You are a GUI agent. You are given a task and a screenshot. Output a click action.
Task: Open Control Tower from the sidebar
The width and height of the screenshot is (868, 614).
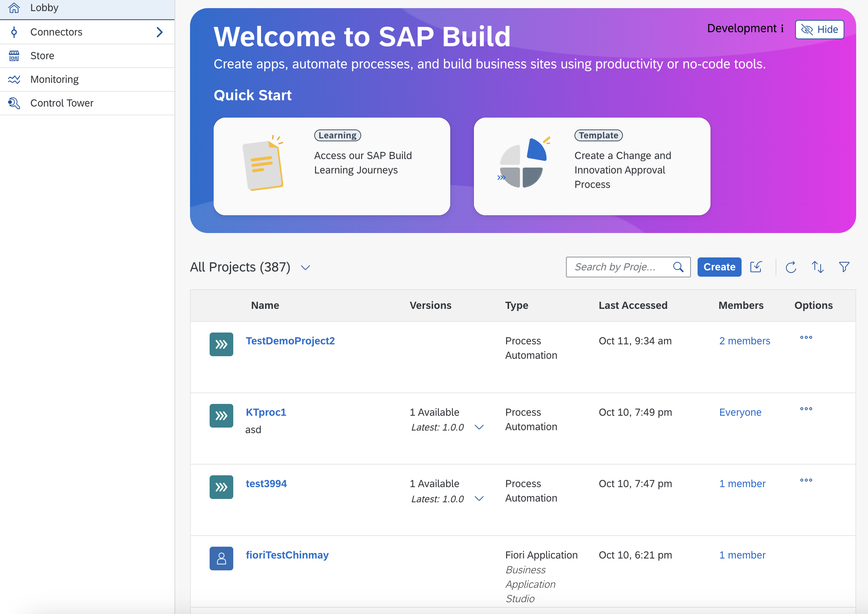62,103
